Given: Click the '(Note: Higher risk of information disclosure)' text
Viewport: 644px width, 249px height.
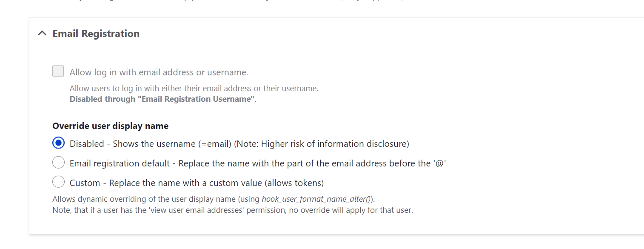Looking at the screenshot, I should coord(322,144).
